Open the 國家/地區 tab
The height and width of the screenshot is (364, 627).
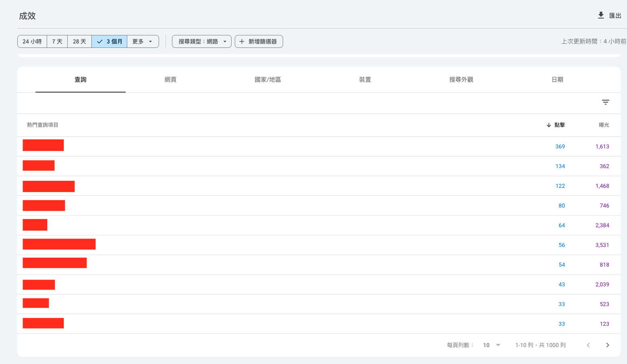click(x=268, y=80)
